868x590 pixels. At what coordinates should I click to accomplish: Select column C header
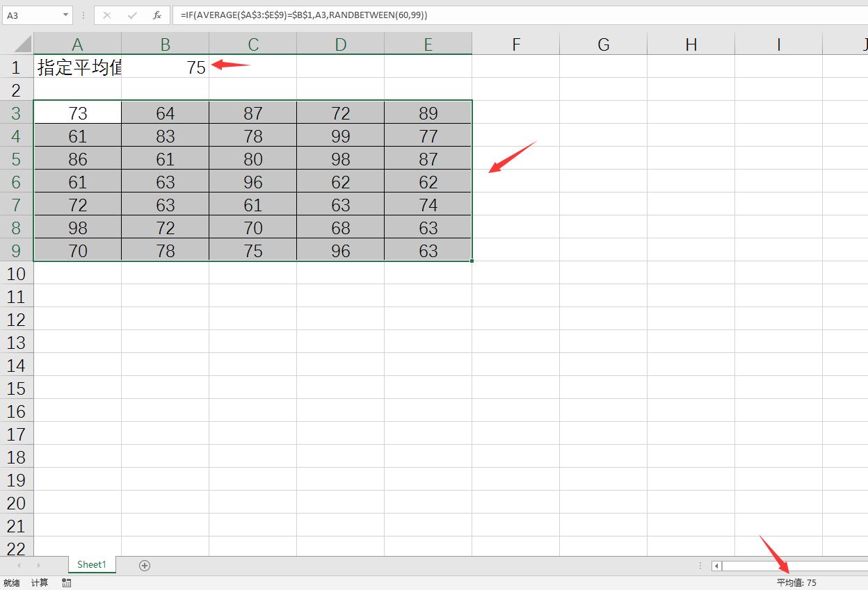(x=252, y=44)
